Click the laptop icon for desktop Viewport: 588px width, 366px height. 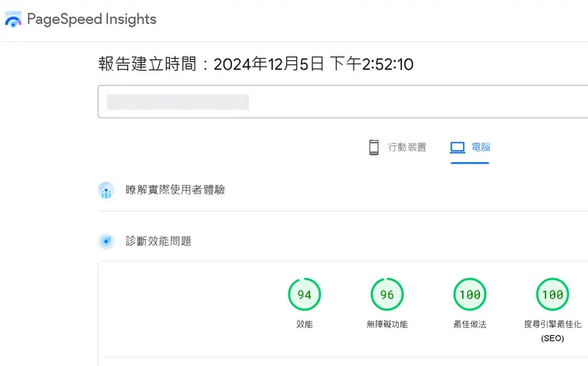[457, 147]
